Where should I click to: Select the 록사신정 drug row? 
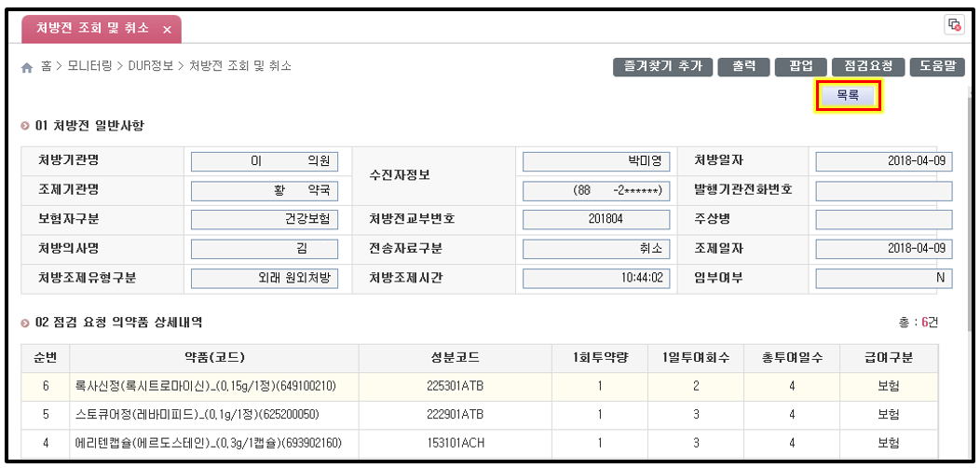205,386
